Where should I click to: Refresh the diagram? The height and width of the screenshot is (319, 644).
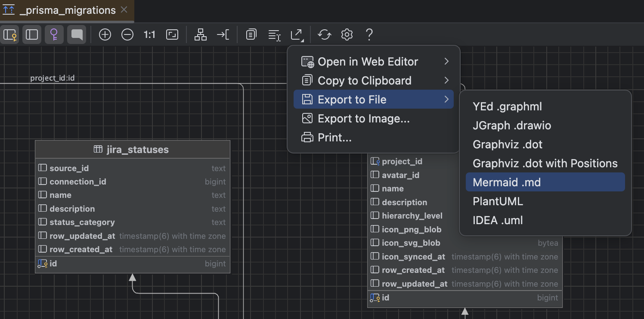[x=324, y=34]
